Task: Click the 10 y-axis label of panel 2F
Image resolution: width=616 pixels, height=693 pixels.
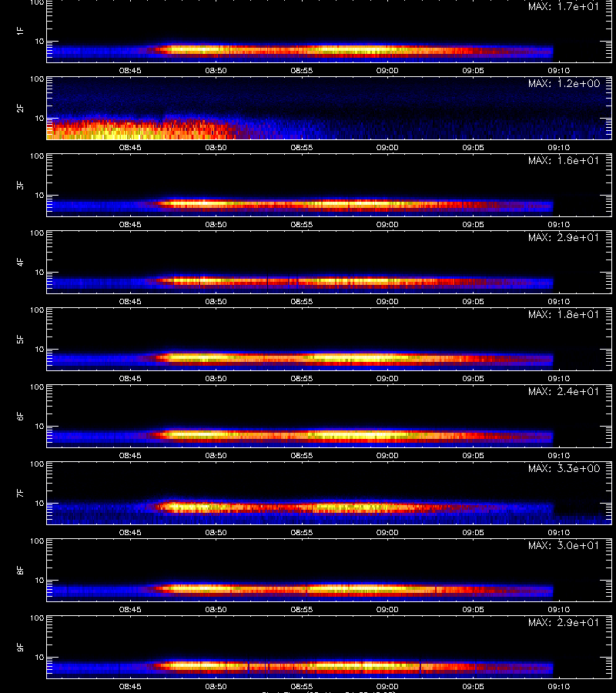Action: pyautogui.click(x=39, y=118)
